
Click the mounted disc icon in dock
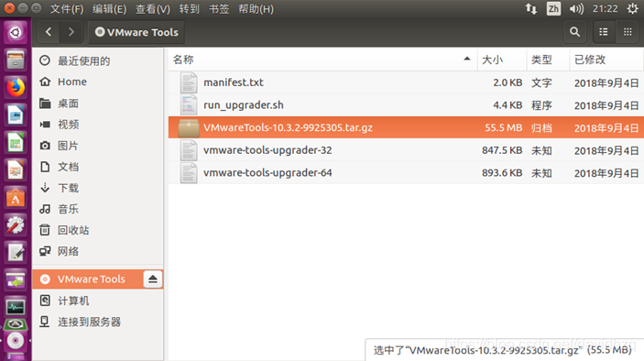point(16,341)
